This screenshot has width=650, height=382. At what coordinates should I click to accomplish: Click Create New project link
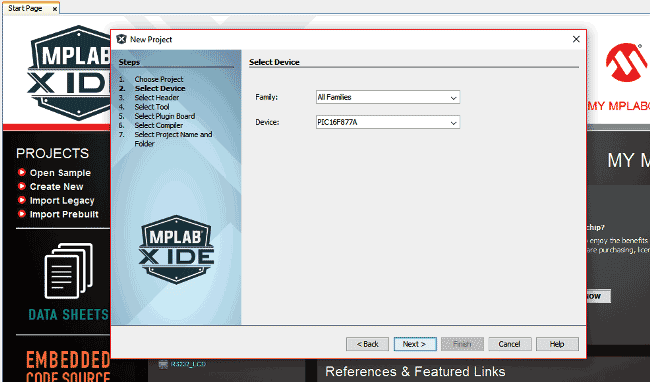(x=56, y=187)
